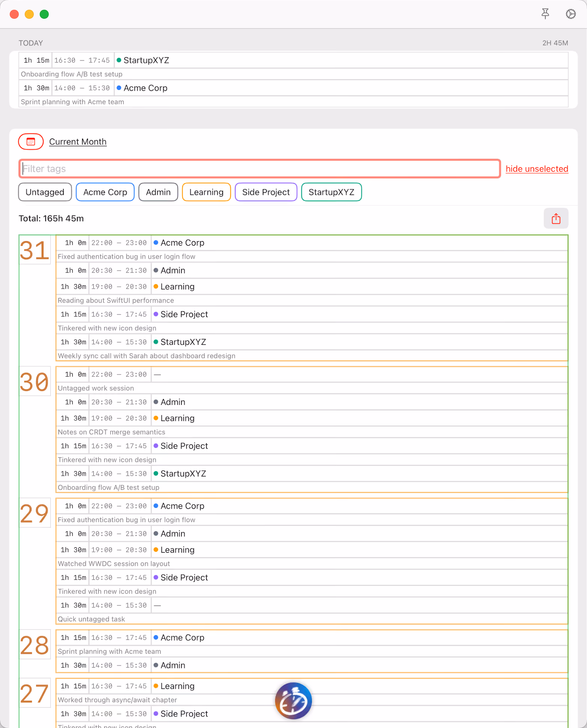Click 'Quick untagged task' note on day 29
Screen dimensions: 587x728
click(91, 619)
